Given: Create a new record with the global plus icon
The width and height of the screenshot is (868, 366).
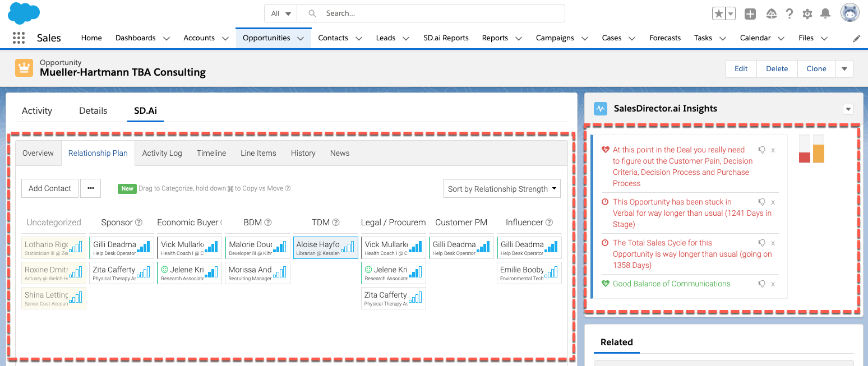Looking at the screenshot, I should [x=750, y=13].
